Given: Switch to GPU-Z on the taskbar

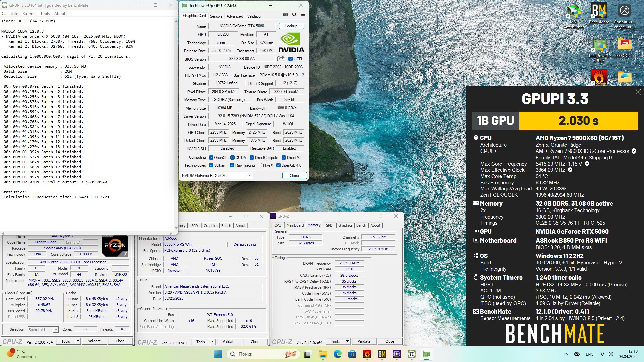Looking at the screenshot, I should (426, 354).
